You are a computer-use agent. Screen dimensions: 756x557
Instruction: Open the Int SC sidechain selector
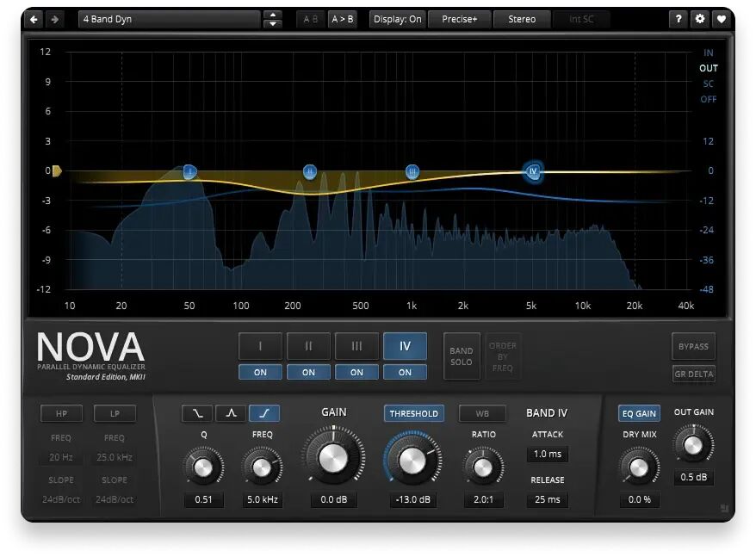click(581, 19)
